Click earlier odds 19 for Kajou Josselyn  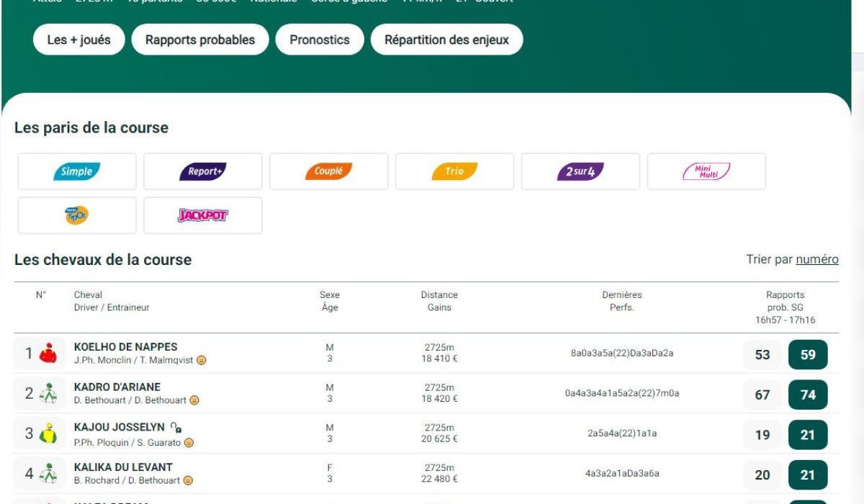pos(762,435)
